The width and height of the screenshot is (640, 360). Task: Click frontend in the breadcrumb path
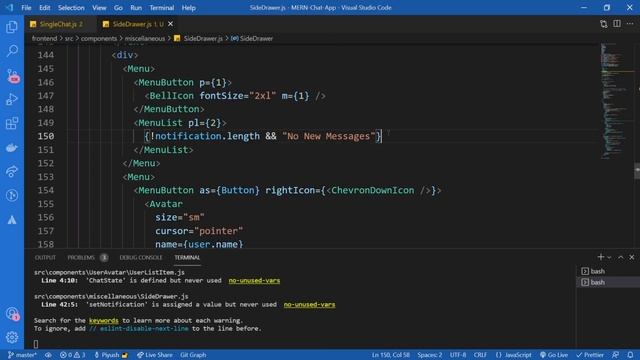pyautogui.click(x=44, y=38)
